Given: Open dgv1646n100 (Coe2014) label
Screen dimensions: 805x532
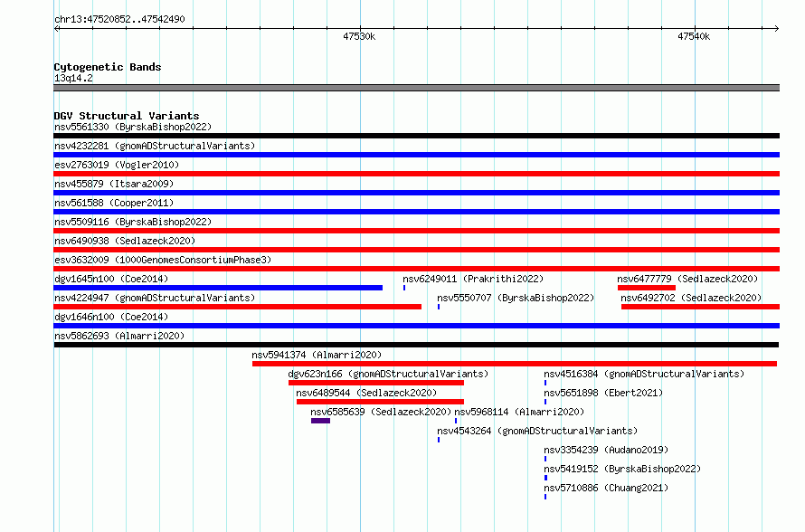Looking at the screenshot, I should pos(111,317).
